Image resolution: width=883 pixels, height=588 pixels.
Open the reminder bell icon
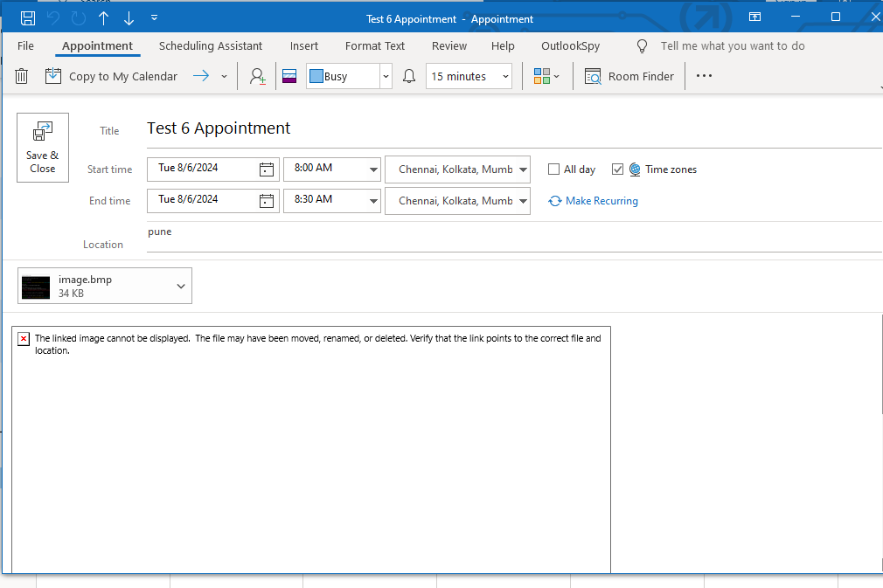point(408,76)
